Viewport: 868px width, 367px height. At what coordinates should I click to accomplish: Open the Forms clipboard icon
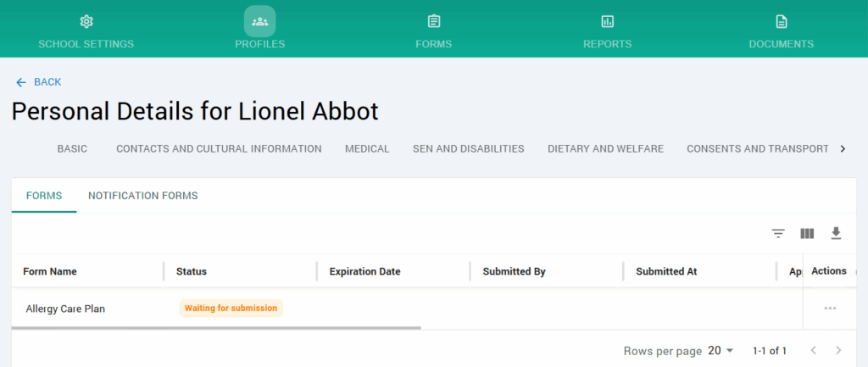433,21
